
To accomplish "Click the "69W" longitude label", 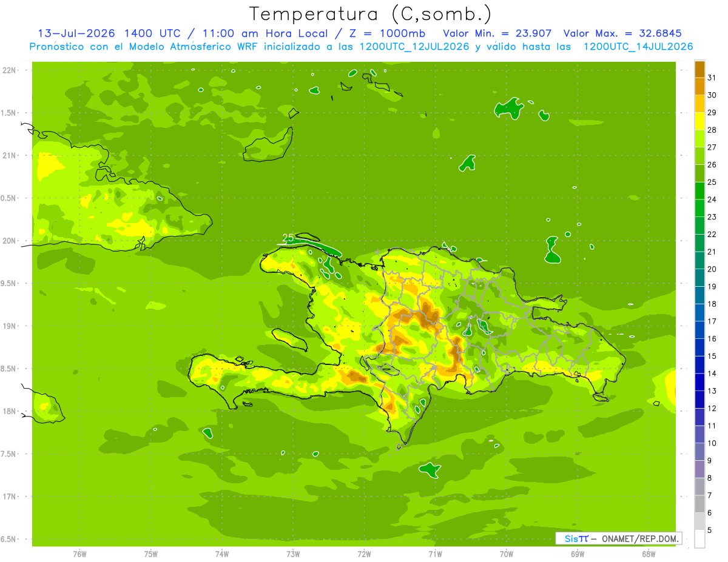I will pyautogui.click(x=578, y=554).
